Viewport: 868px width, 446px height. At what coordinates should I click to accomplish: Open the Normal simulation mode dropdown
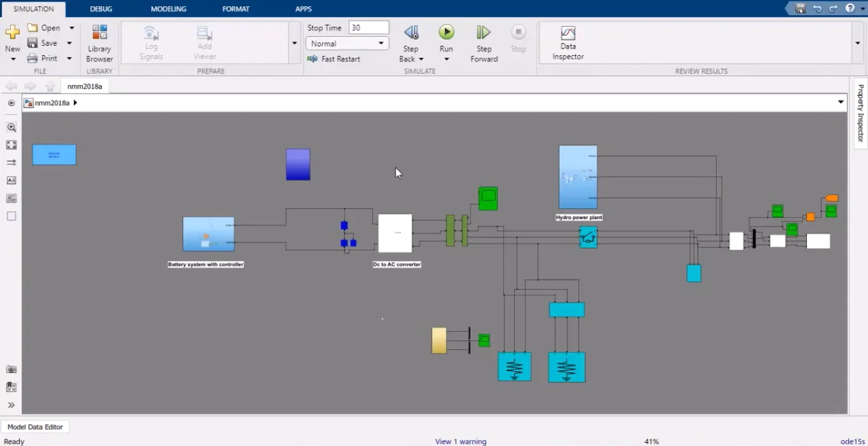(347, 44)
